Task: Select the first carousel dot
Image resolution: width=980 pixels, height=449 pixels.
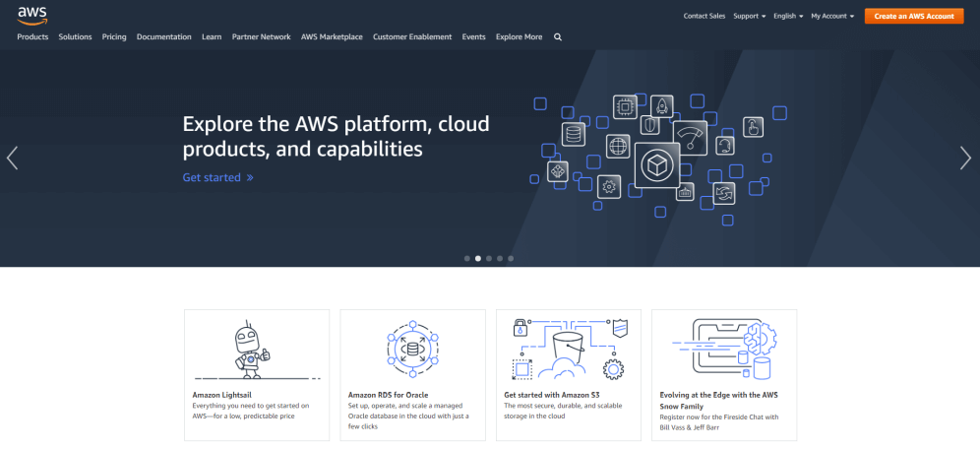Action: click(466, 258)
